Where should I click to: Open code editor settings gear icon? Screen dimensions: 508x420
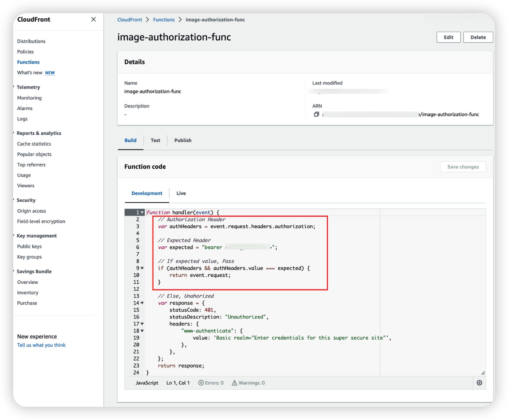coord(479,383)
